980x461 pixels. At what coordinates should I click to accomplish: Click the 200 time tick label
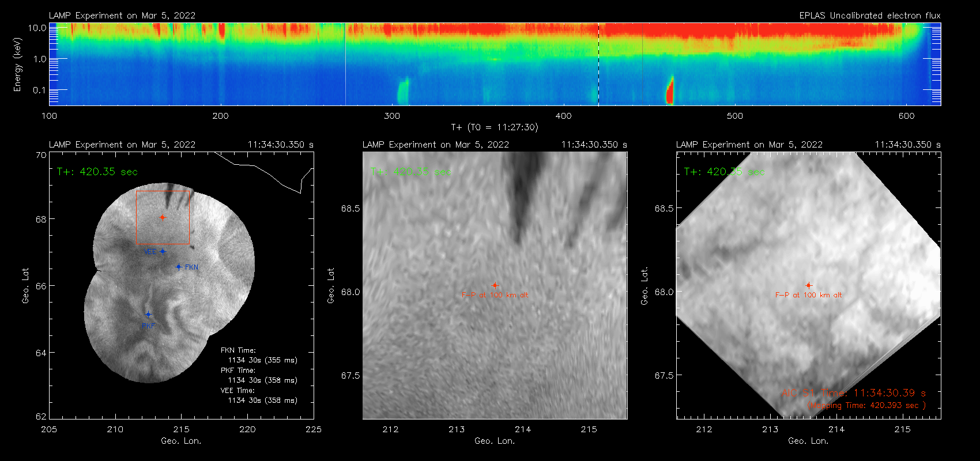point(221,116)
